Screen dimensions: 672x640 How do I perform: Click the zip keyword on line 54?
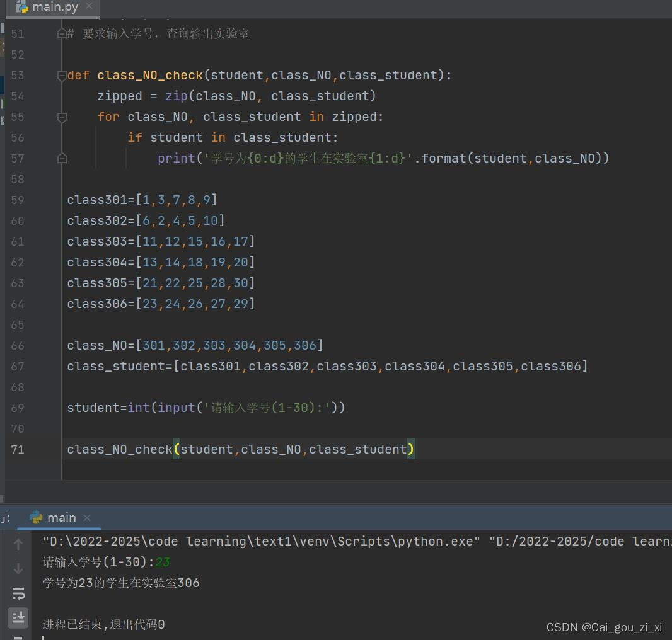coord(177,96)
